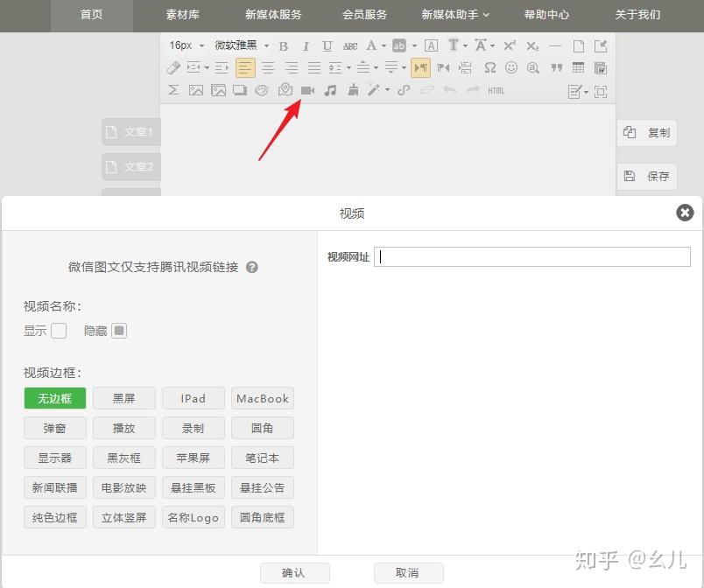This screenshot has height=588, width=704.
Task: Toggle the 隐藏 video name checkbox
Action: (x=119, y=331)
